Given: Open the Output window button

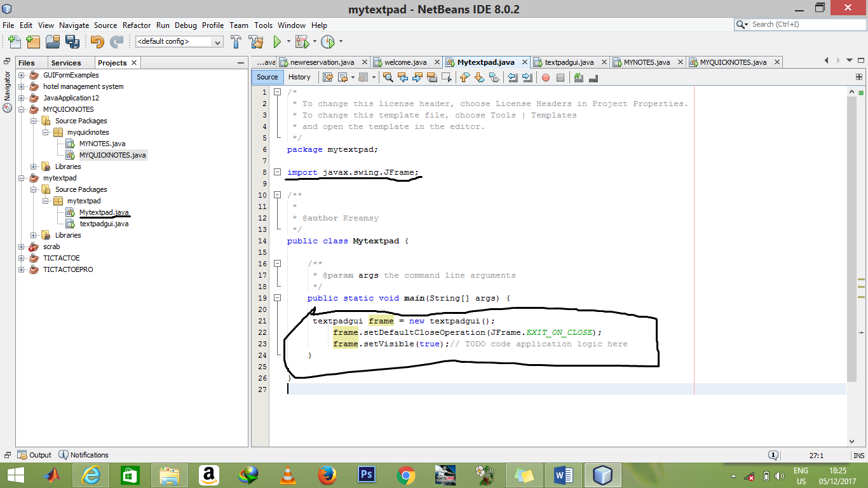Looking at the screenshot, I should tap(35, 455).
